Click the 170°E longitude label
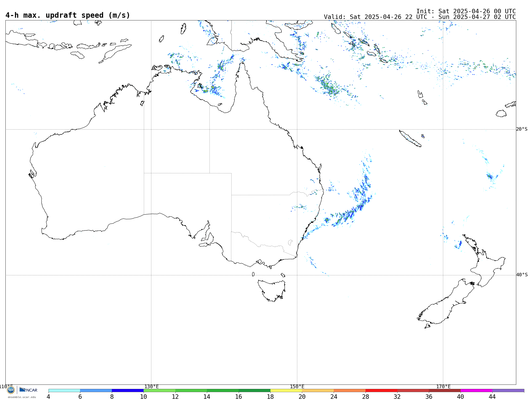 [443, 387]
